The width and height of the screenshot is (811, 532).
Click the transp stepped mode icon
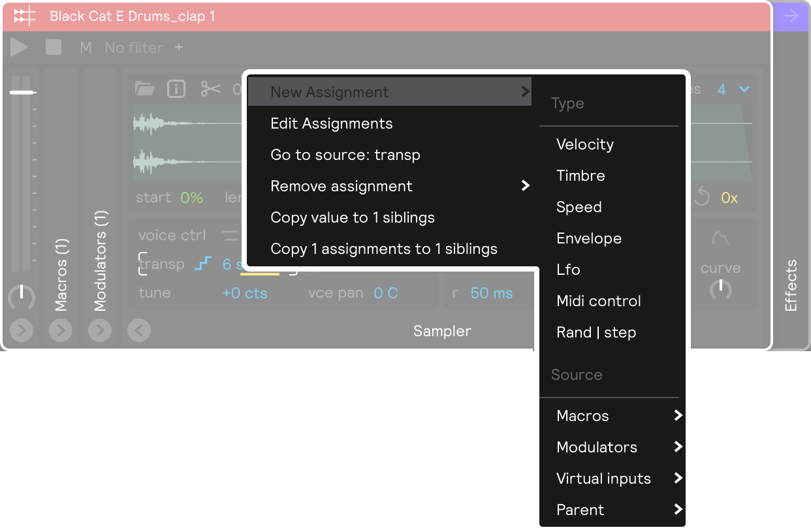[x=203, y=264]
